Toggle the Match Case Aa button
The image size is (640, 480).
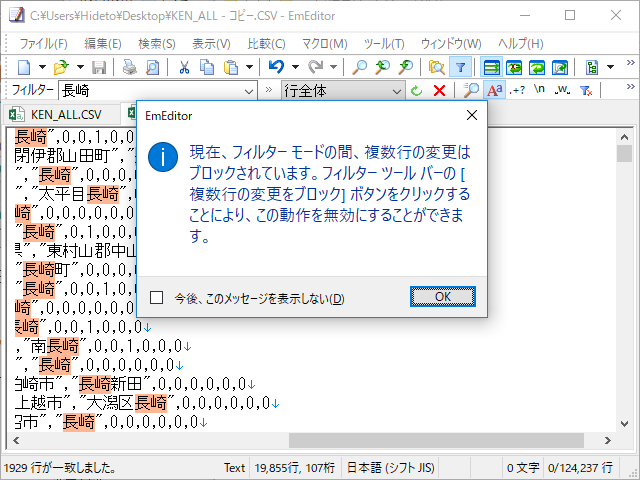coord(494,90)
